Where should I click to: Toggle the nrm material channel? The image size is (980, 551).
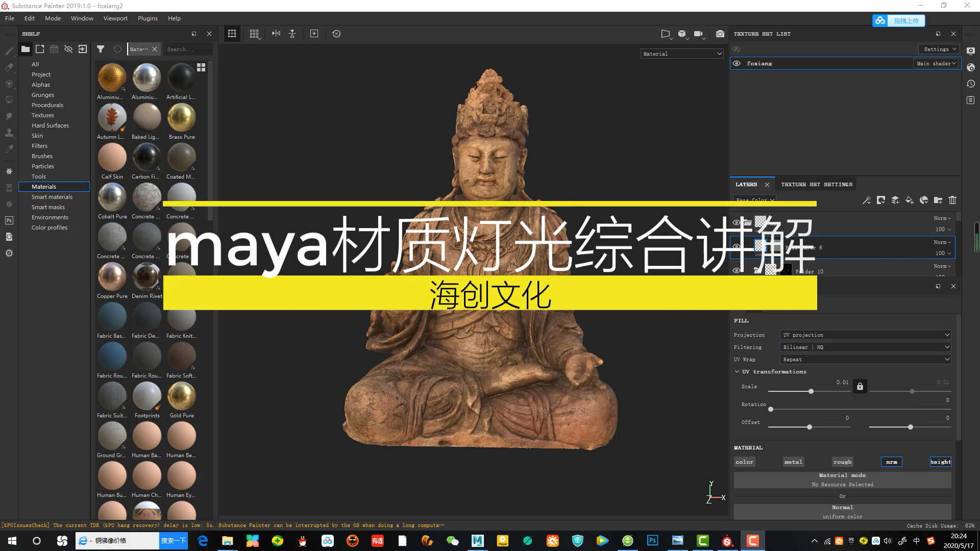click(891, 462)
